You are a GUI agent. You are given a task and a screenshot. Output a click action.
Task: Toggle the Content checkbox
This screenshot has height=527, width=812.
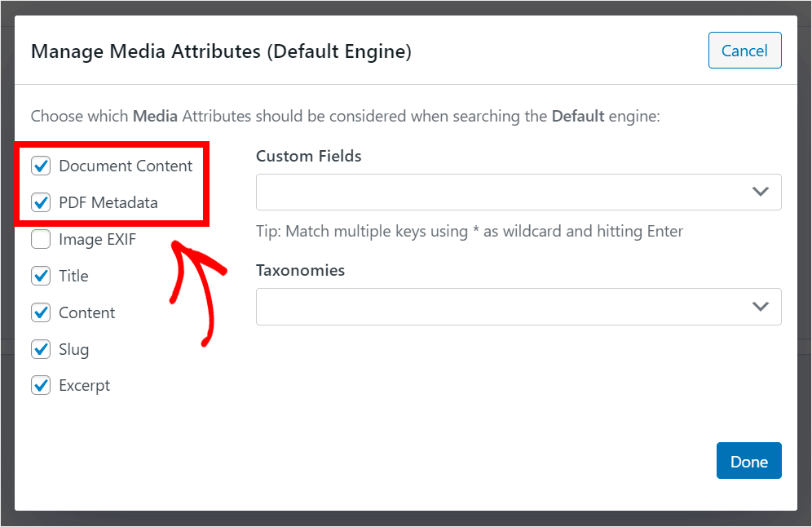pyautogui.click(x=41, y=312)
